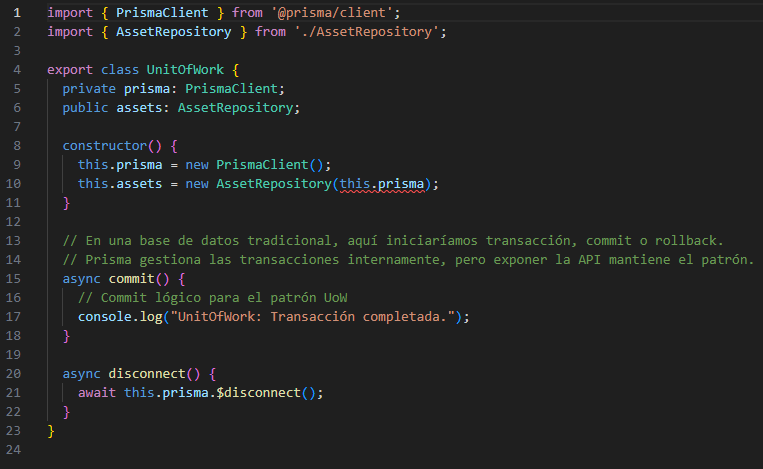763x469 pixels.
Task: Click line number 24 in the gutter
Action: 13,449
